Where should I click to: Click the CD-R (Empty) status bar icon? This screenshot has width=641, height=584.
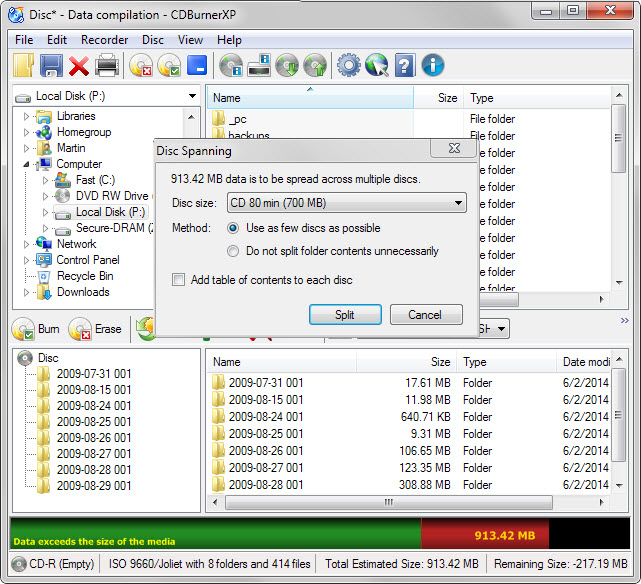click(x=19, y=564)
